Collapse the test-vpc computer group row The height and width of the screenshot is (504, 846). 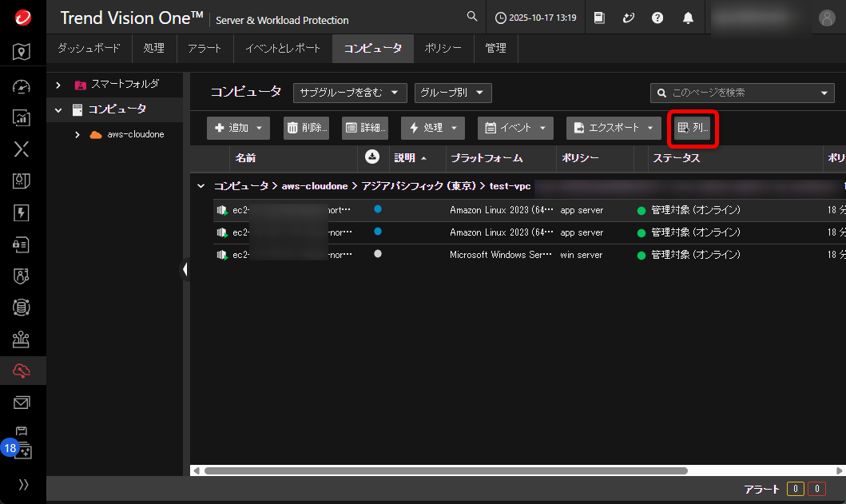pos(201,186)
